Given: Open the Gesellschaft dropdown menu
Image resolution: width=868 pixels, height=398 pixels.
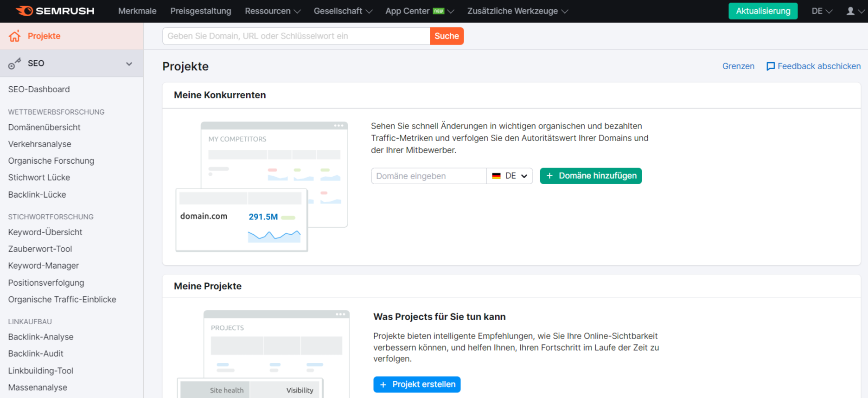Looking at the screenshot, I should pos(343,11).
